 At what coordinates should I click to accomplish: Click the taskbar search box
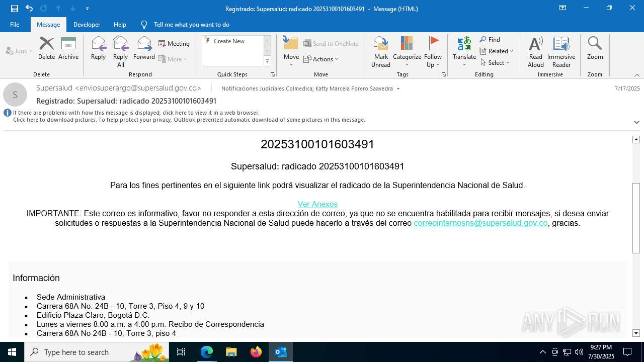pyautogui.click(x=97, y=352)
